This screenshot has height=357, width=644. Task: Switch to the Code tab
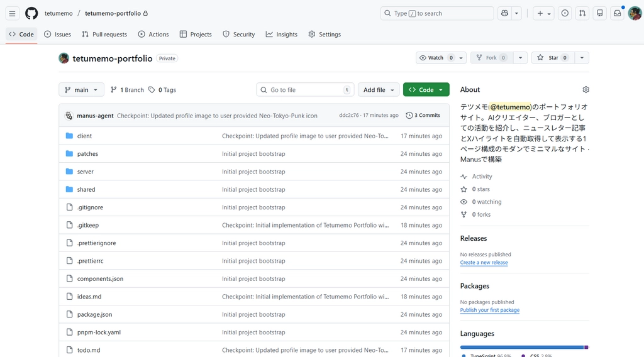click(21, 35)
